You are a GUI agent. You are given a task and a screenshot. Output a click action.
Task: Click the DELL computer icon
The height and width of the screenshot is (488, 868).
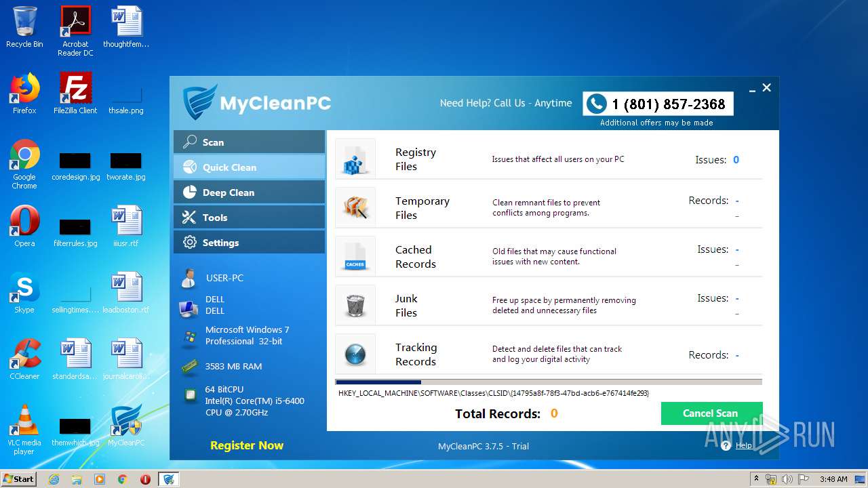click(x=188, y=309)
